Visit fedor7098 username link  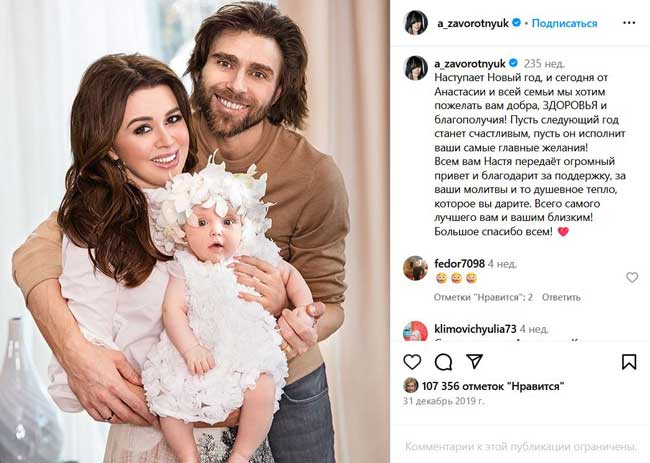click(459, 264)
